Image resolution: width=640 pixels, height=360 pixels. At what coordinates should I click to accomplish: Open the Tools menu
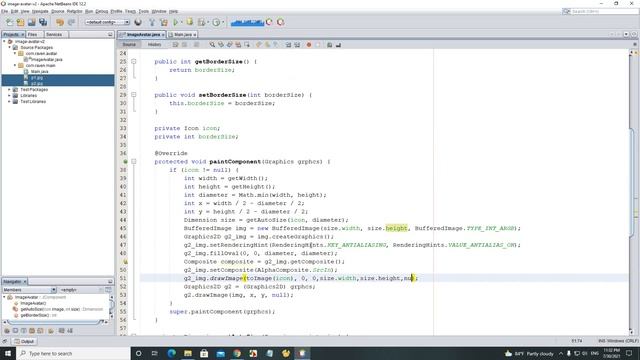[144, 11]
